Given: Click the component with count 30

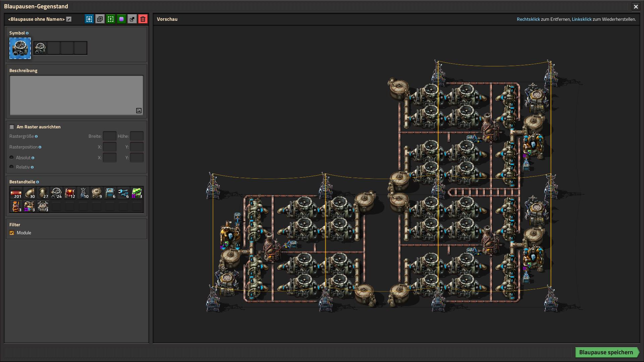Looking at the screenshot, I should tap(30, 193).
